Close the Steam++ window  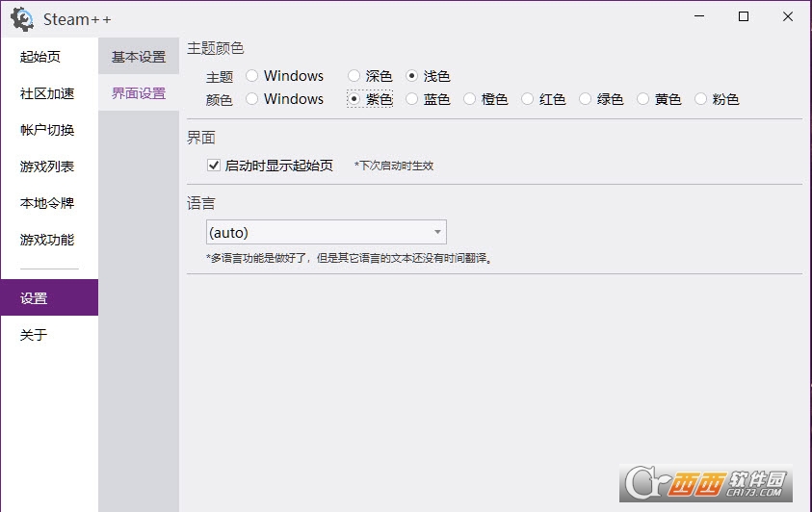788,16
